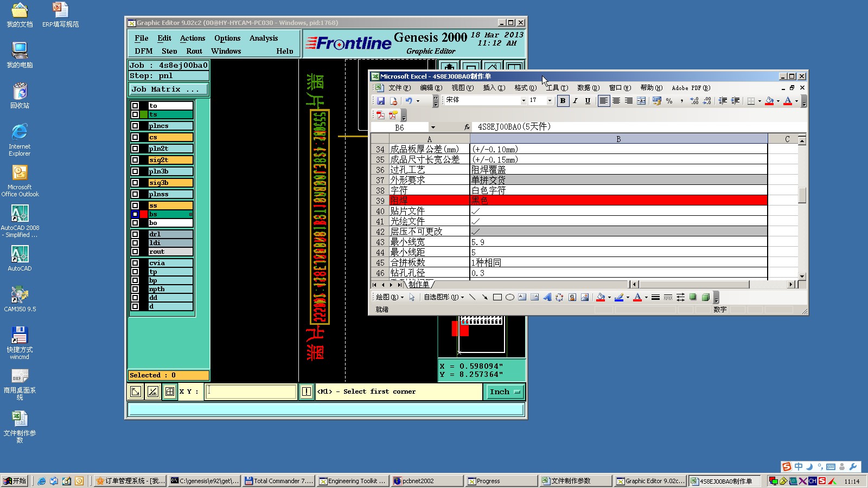Toggle the 'sig2t' layer checkbox
868x488 pixels.
click(x=135, y=160)
